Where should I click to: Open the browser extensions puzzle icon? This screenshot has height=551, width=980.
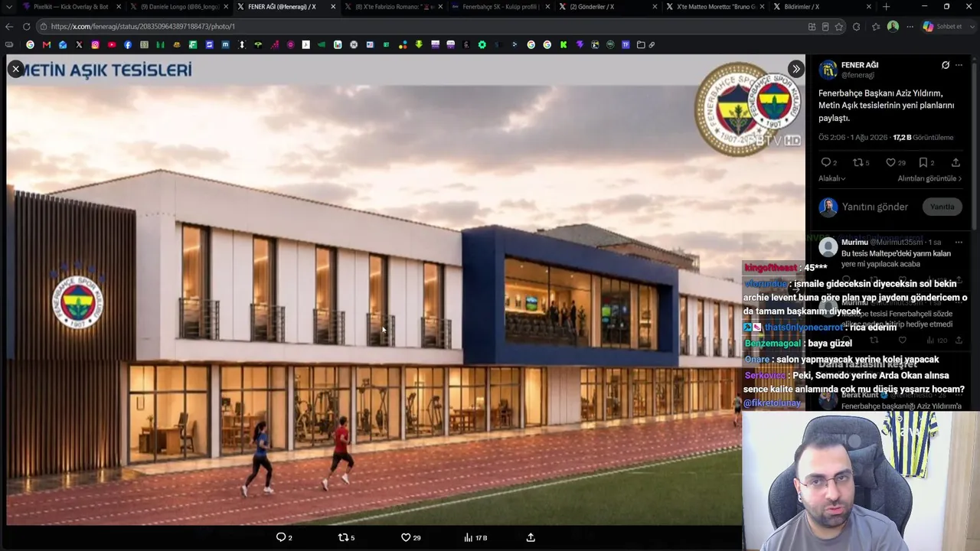coord(856,26)
